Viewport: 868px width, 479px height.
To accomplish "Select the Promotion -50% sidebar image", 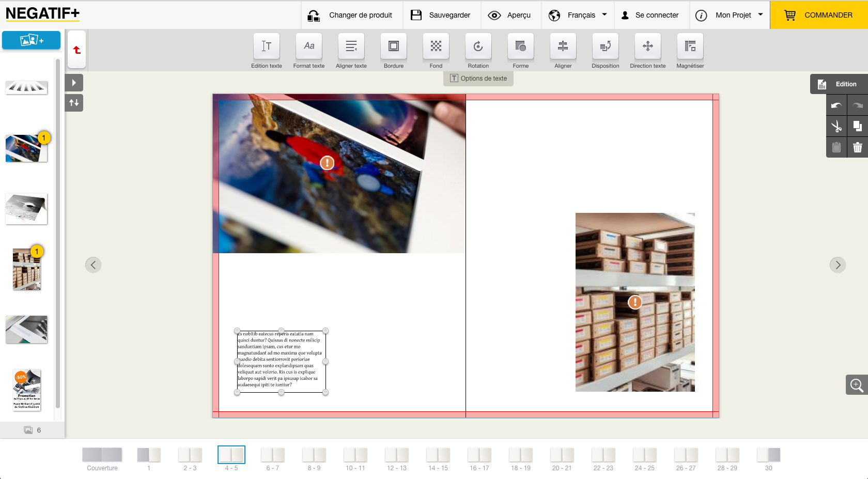I will (26, 390).
